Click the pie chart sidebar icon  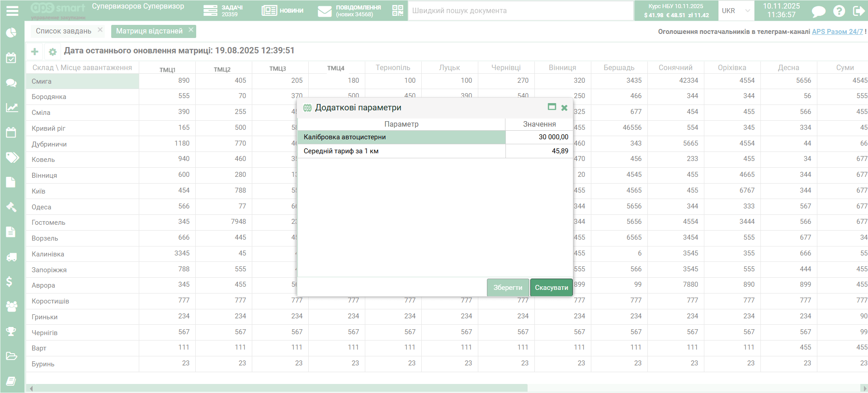[x=11, y=33]
